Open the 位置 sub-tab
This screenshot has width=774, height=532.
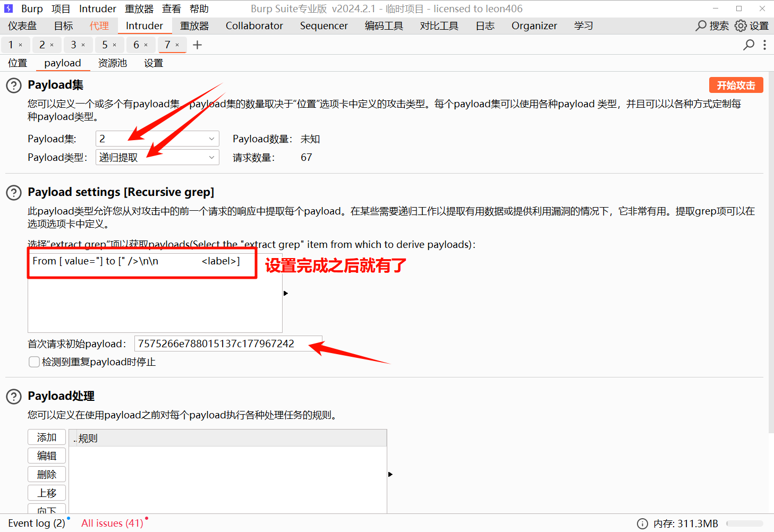pyautogui.click(x=18, y=63)
